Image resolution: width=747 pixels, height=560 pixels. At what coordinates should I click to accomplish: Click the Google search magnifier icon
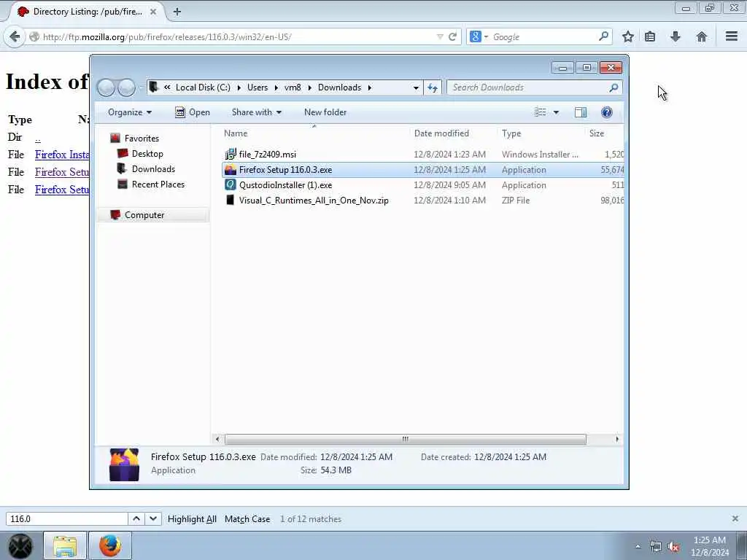click(x=603, y=36)
